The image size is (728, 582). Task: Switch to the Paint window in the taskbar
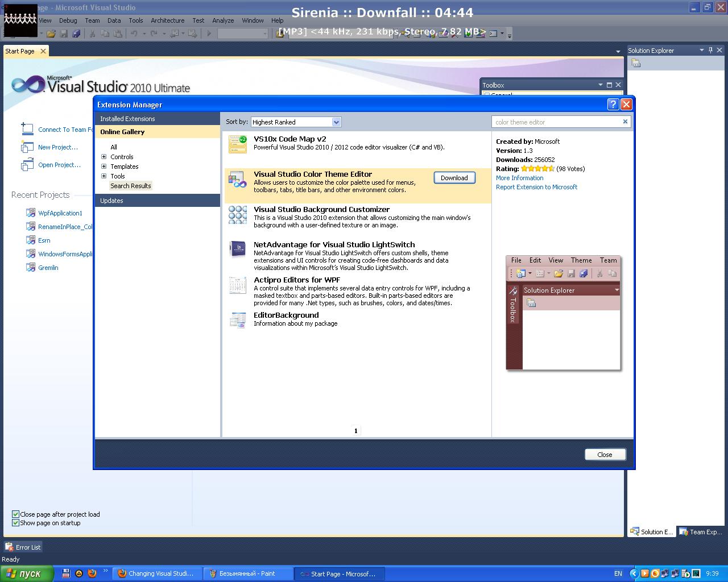click(249, 573)
